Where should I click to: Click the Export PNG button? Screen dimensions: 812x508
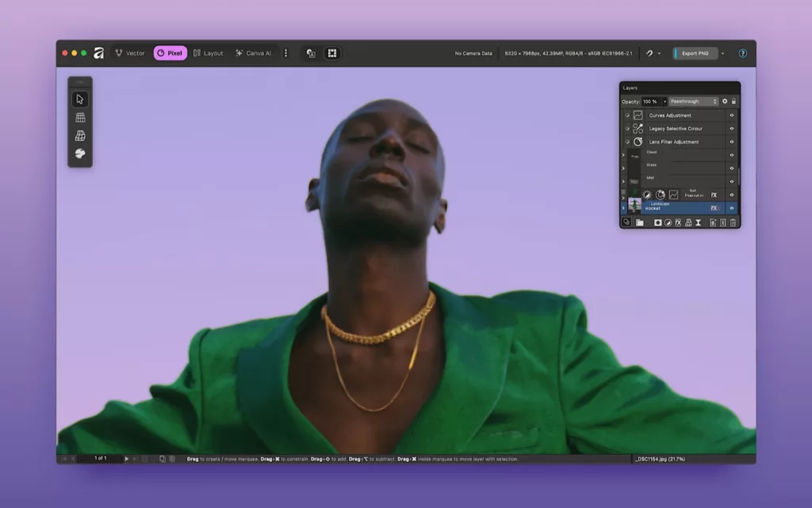point(694,53)
